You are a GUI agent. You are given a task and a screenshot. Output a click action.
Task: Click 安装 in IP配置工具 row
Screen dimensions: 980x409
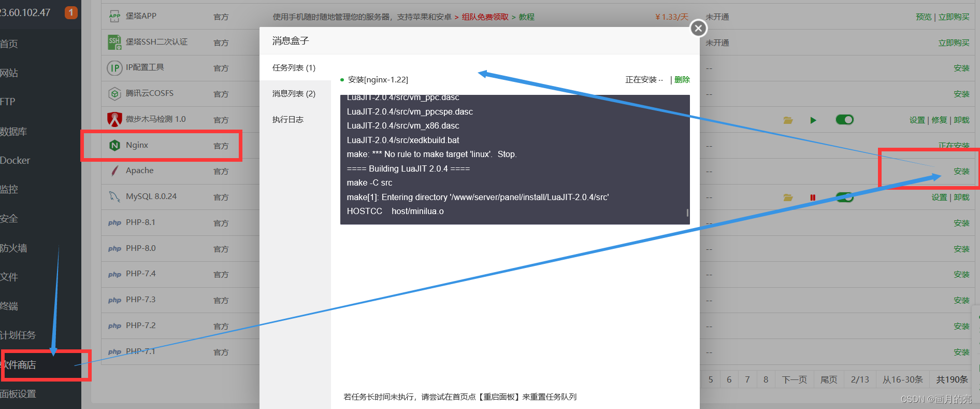pos(962,68)
